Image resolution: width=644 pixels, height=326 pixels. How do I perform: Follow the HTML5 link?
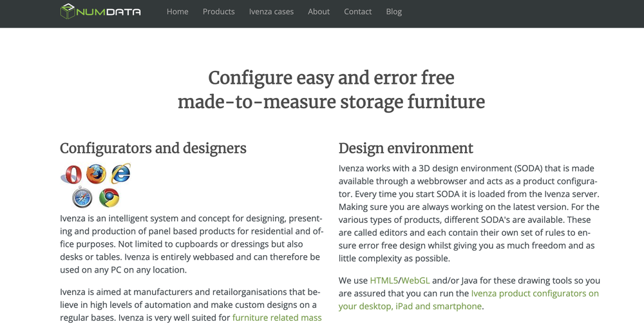coord(383,281)
